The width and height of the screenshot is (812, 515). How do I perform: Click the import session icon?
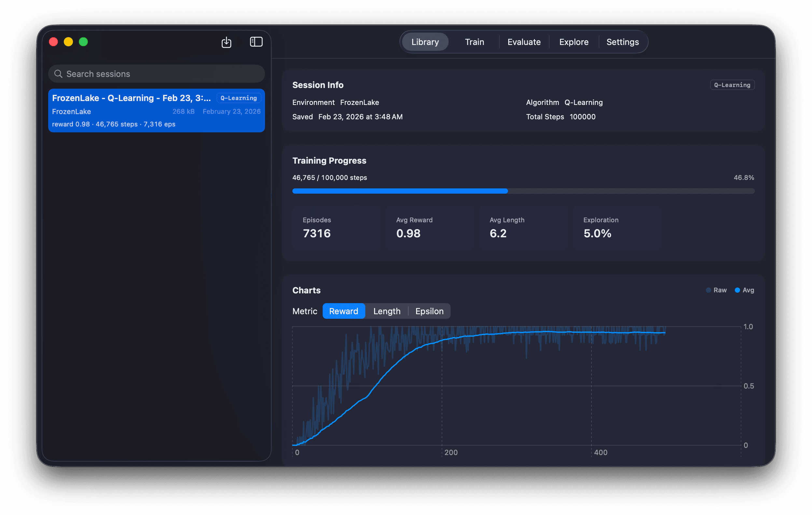[226, 42]
